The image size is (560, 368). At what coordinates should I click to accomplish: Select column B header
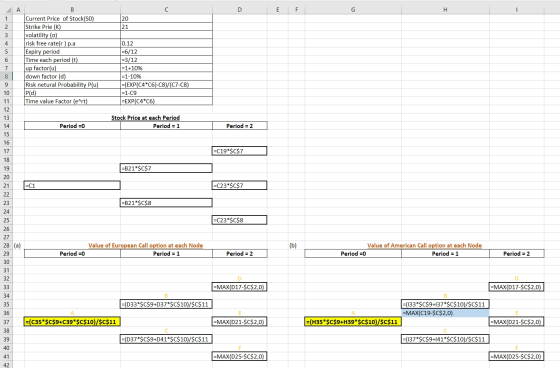coord(72,10)
